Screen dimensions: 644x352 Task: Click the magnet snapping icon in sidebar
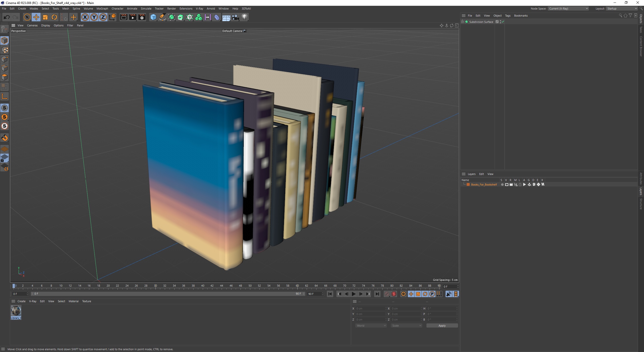(5, 138)
